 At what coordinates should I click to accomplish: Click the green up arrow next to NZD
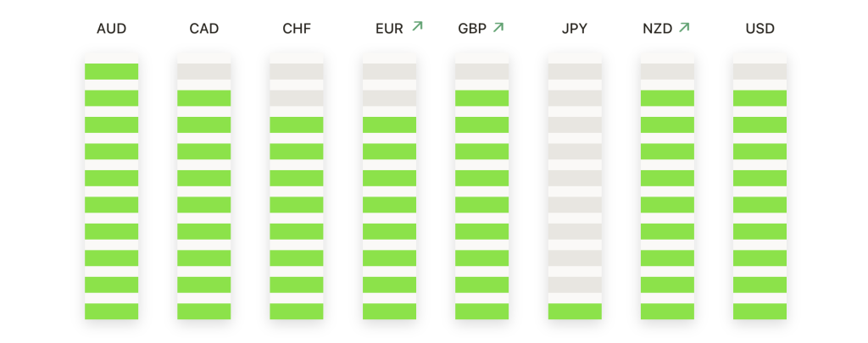coord(684,26)
